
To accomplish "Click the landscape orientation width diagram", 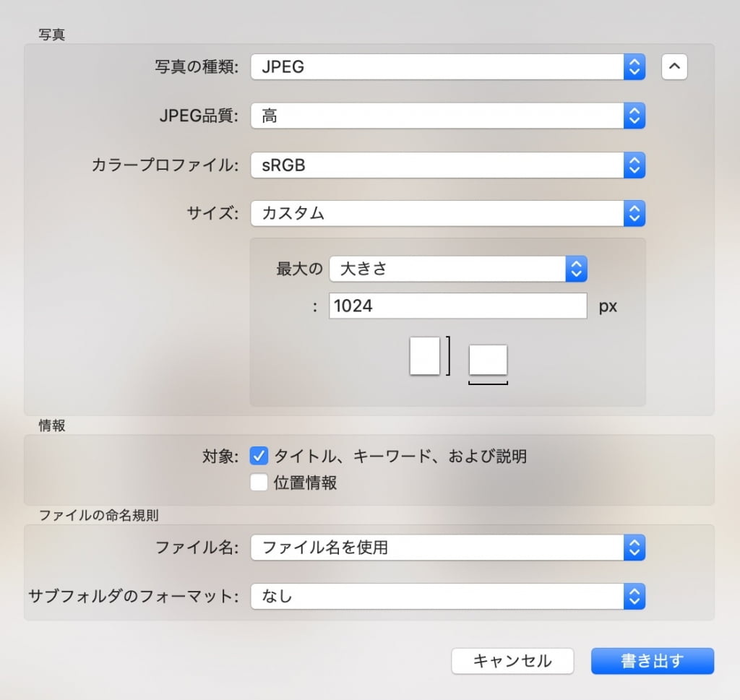I will tap(488, 364).
